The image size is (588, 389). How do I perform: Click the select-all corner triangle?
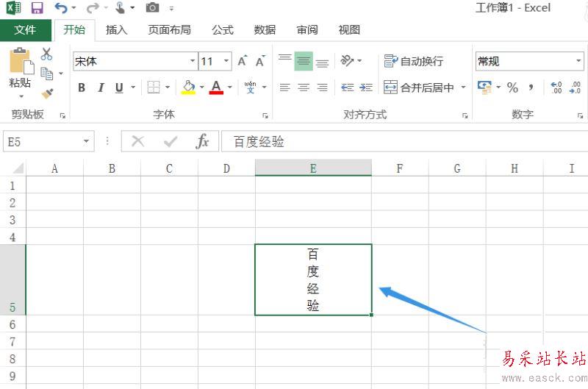(x=18, y=168)
